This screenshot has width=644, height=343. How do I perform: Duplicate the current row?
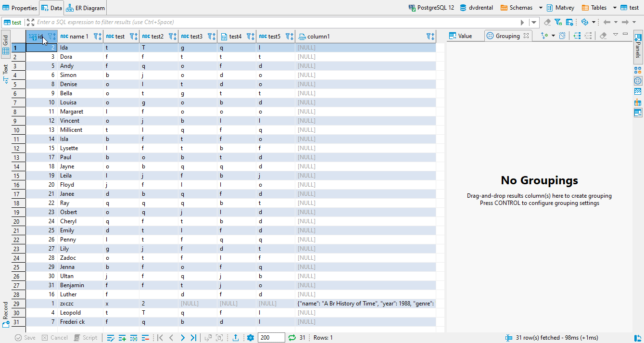[x=134, y=337]
